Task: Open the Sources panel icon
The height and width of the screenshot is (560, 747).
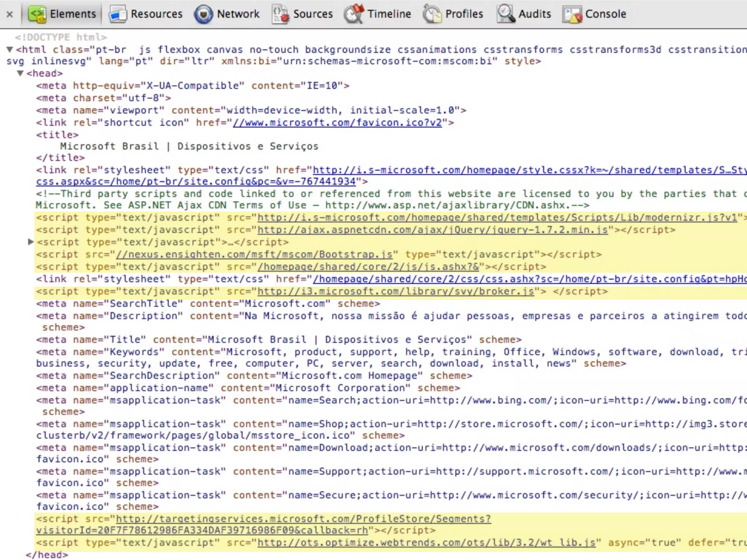Action: tap(280, 14)
